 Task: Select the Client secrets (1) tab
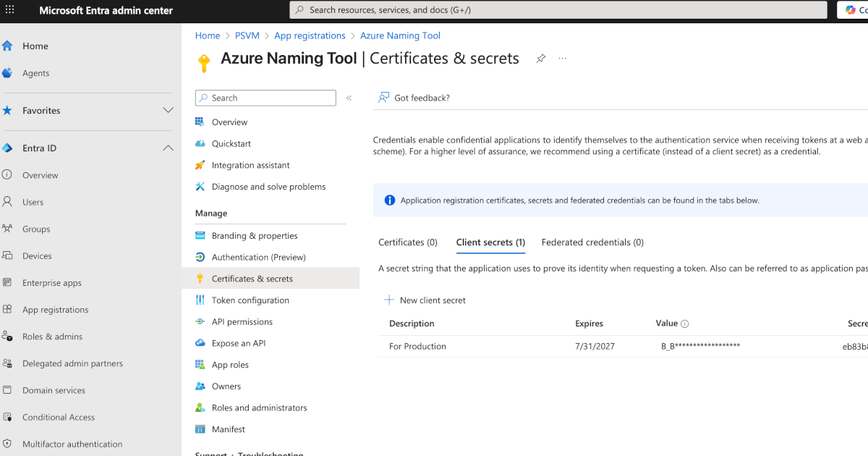click(x=490, y=242)
